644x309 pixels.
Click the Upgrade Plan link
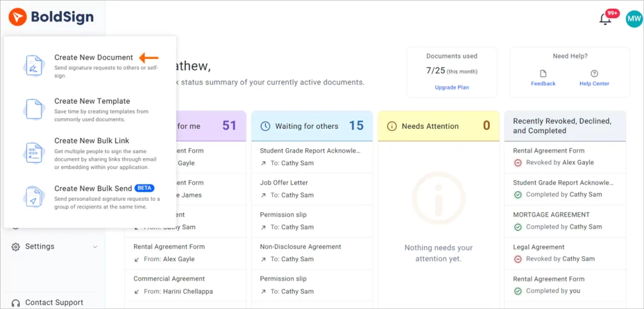tap(452, 87)
